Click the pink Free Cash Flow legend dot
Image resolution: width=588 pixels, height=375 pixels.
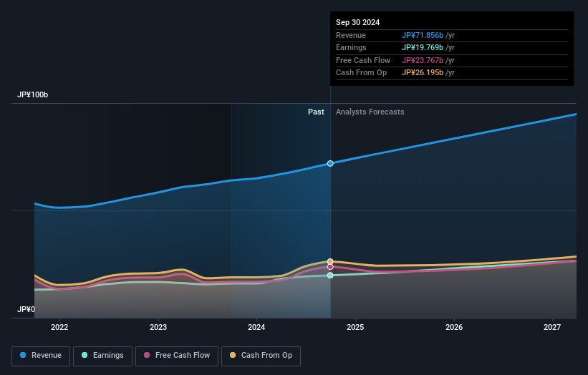coord(147,355)
